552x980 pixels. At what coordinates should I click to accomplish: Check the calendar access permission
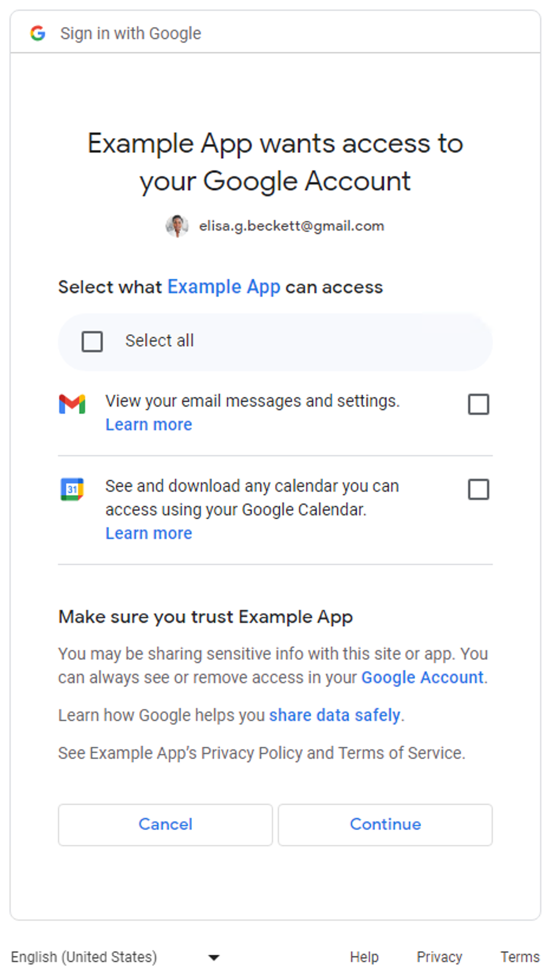pyautogui.click(x=479, y=489)
